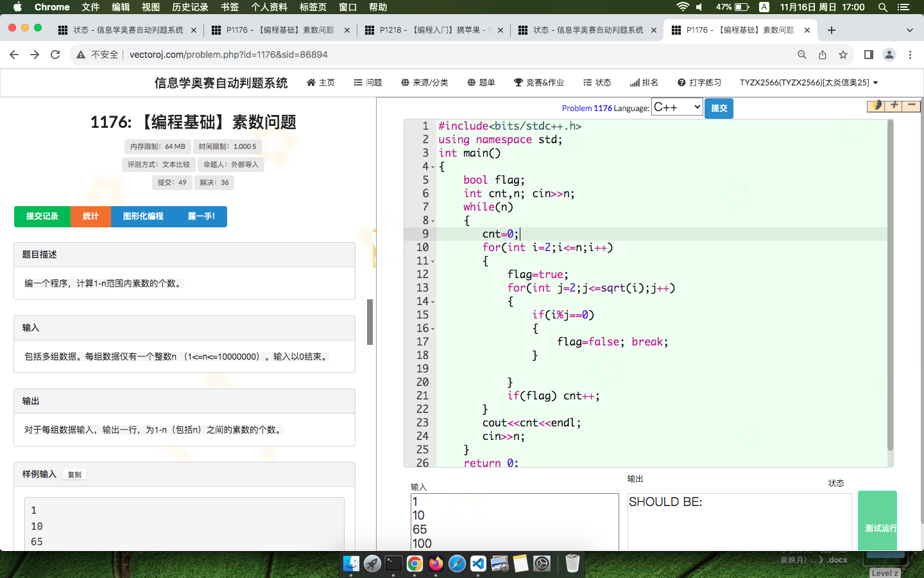Screen dimensions: 924x578
Task: Toggle the editor dark theme moon icon
Action: point(875,106)
